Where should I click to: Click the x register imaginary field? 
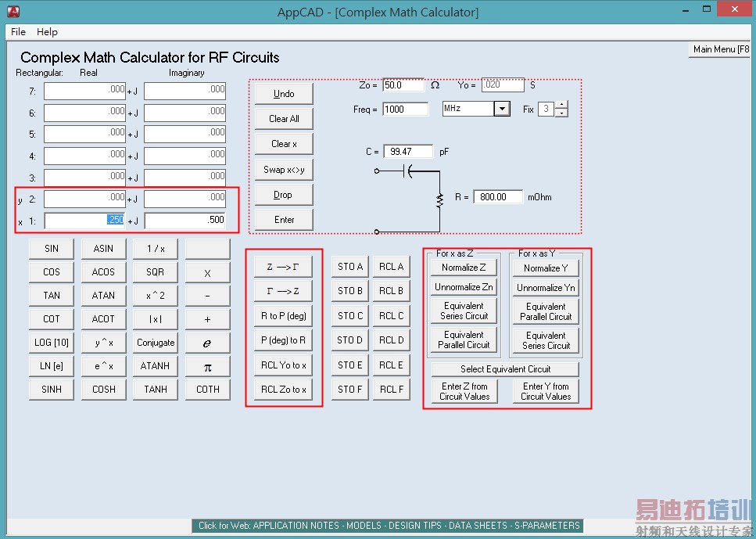tap(185, 220)
